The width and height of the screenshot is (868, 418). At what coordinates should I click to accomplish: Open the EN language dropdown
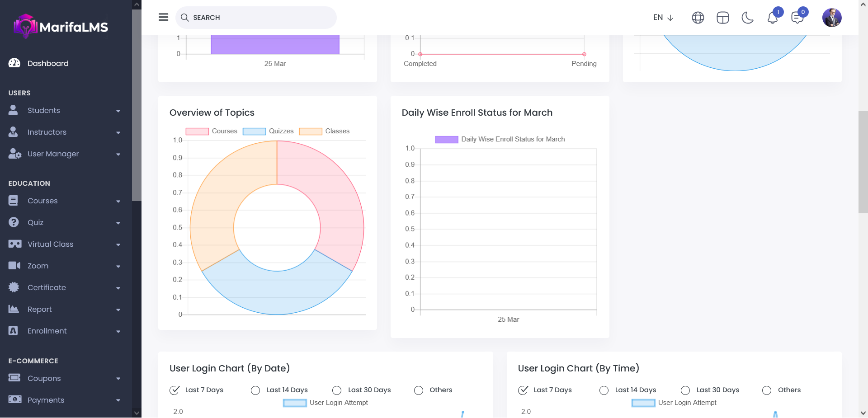663,18
